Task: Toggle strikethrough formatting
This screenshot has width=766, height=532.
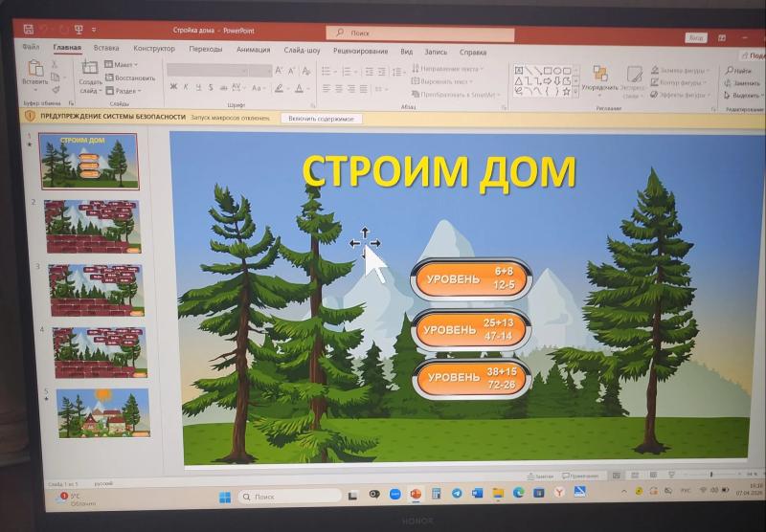Action: click(x=223, y=88)
